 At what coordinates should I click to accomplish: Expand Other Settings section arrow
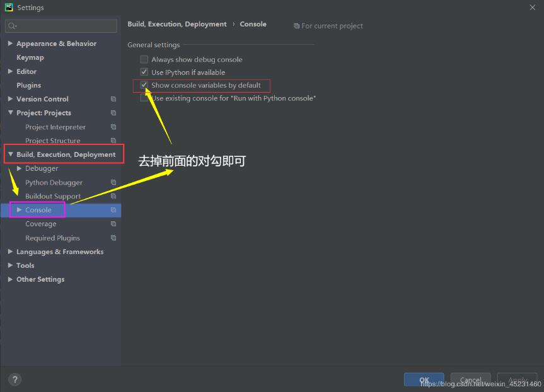coord(11,279)
